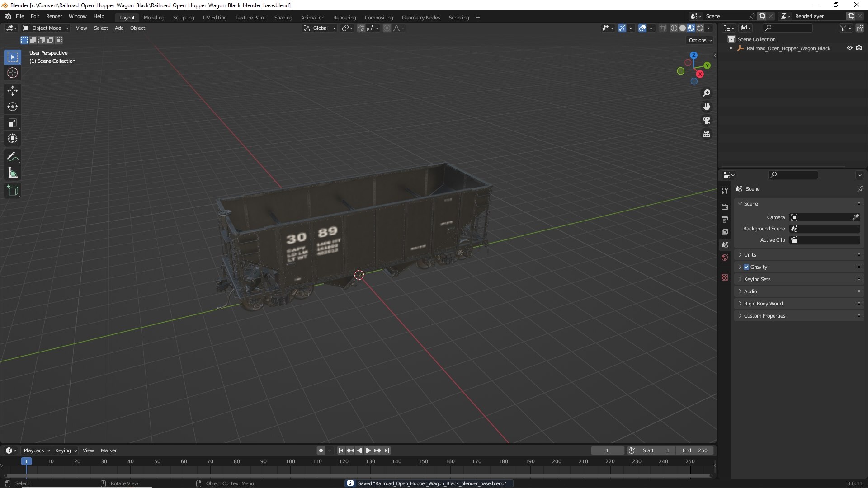Select the Cursor tool in toolbar

13,73
